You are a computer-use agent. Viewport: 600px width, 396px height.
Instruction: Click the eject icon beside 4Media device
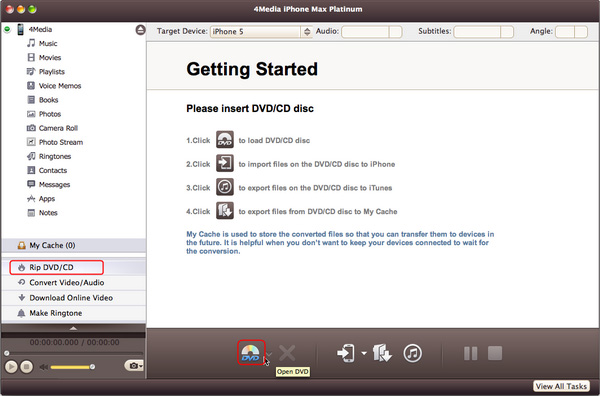pos(140,30)
